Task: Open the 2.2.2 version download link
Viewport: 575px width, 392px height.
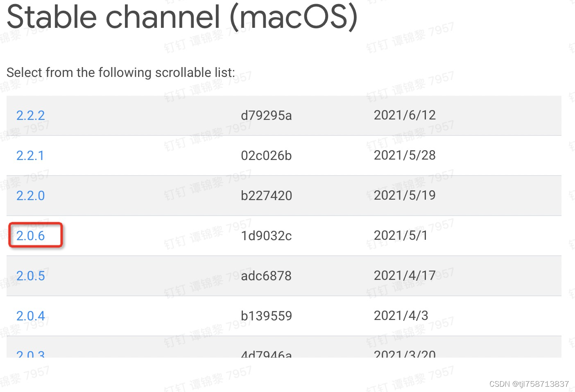Action: coord(30,115)
